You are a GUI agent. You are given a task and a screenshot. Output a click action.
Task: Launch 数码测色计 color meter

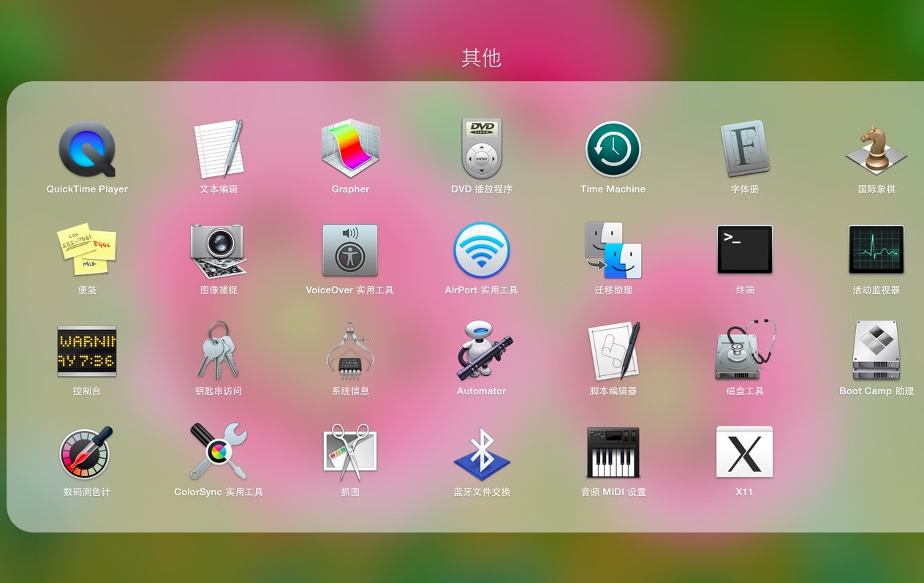point(87,452)
